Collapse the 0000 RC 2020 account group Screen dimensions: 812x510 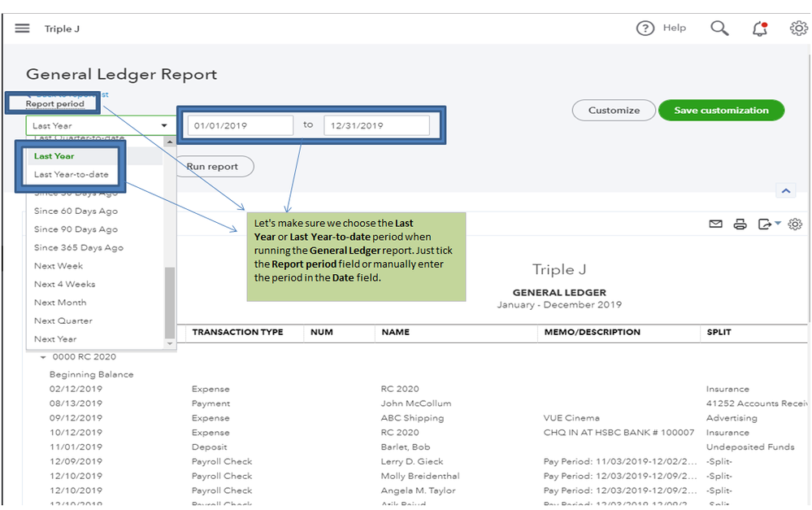coord(43,357)
